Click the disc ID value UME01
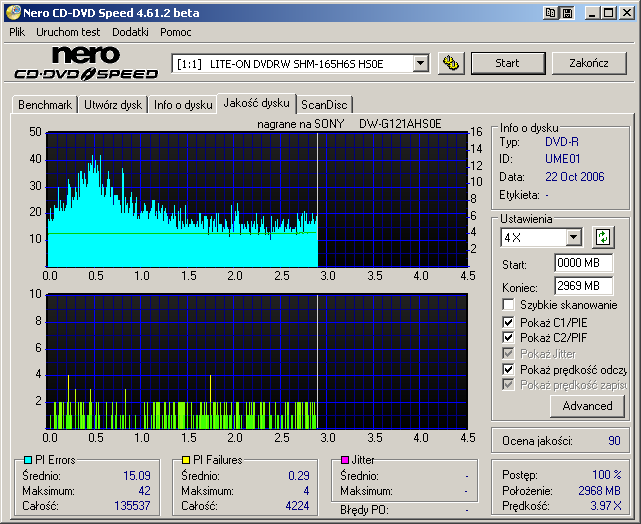The width and height of the screenshot is (641, 524). [563, 159]
